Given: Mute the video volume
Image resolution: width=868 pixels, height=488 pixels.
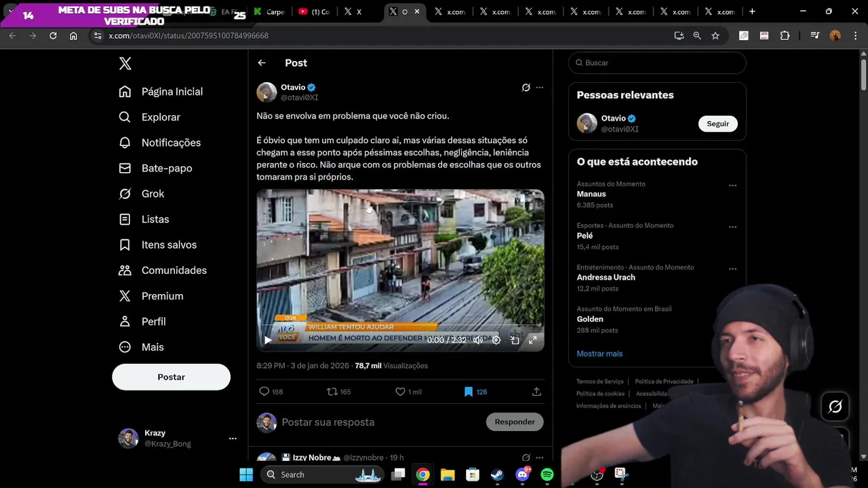Looking at the screenshot, I should 478,340.
